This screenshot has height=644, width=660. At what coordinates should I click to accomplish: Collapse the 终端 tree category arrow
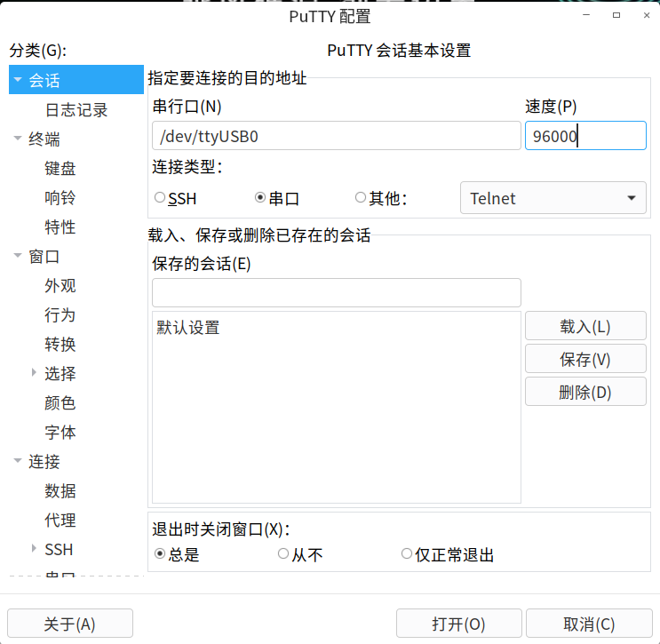coord(18,138)
